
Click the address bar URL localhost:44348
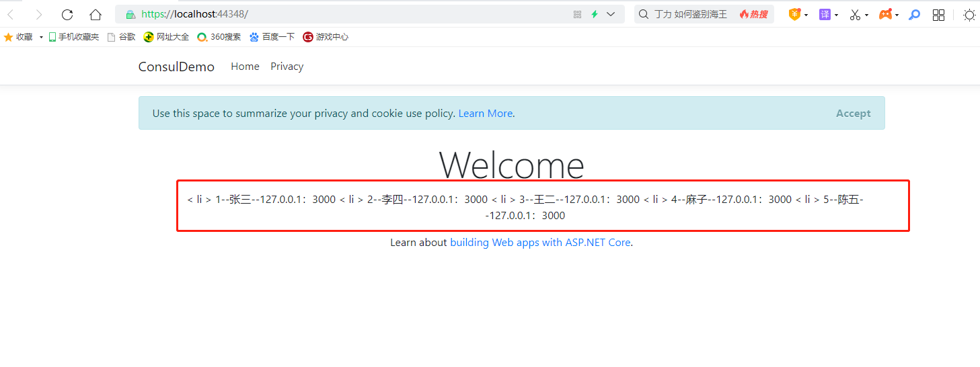click(x=195, y=14)
